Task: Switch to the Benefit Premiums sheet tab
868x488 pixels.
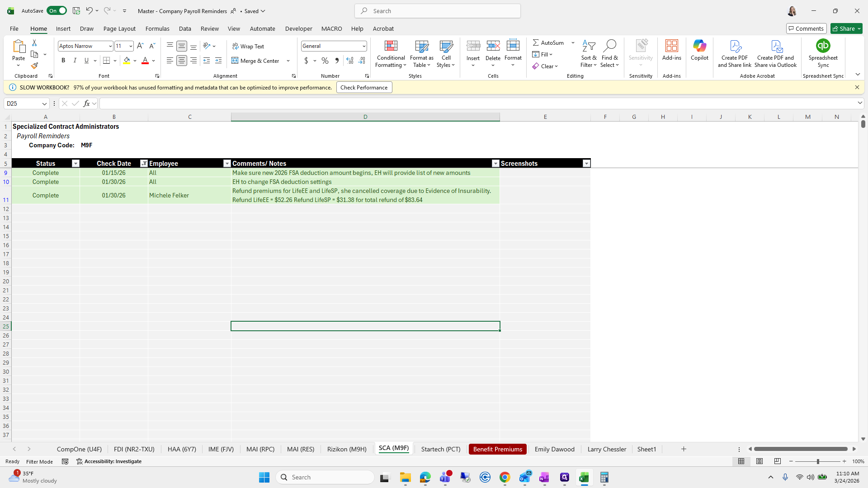Action: point(497,449)
